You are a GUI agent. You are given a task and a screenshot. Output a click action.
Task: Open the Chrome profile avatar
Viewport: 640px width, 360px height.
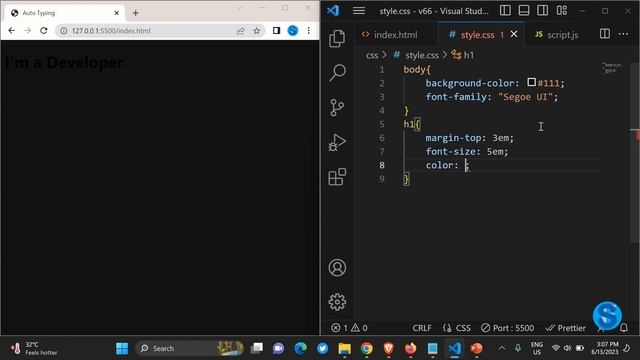click(x=293, y=31)
